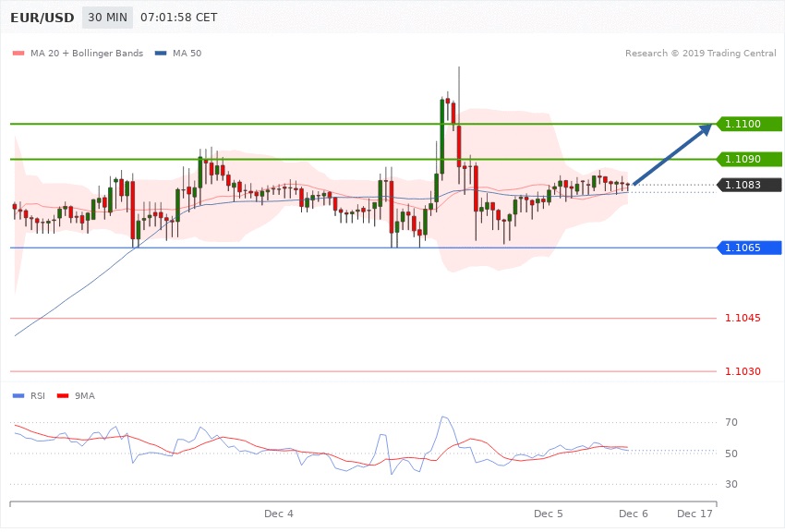The height and width of the screenshot is (532, 785).
Task: Click the pink MA 20 legend line marker
Action: 18,54
